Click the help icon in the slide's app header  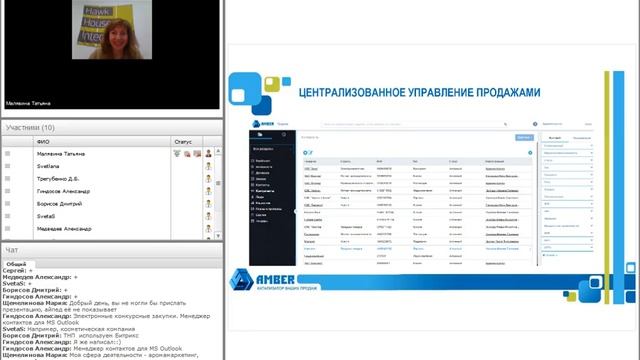(535, 124)
